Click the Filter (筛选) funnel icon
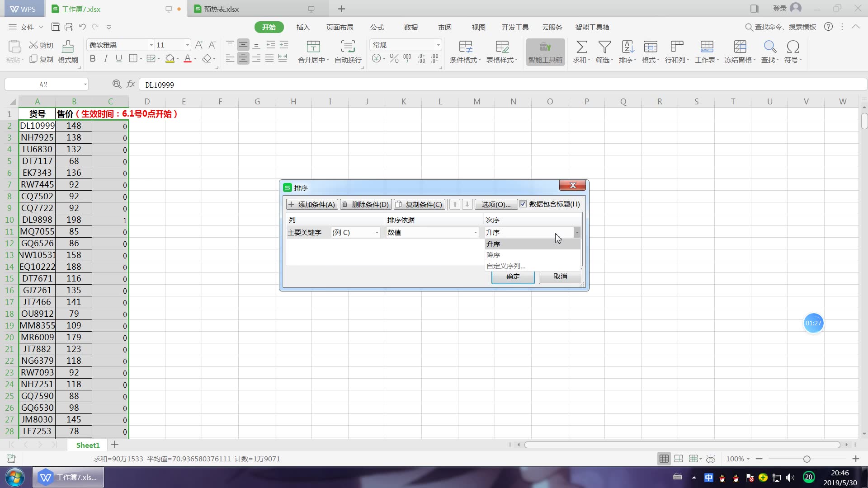This screenshot has height=488, width=868. pyautogui.click(x=604, y=47)
